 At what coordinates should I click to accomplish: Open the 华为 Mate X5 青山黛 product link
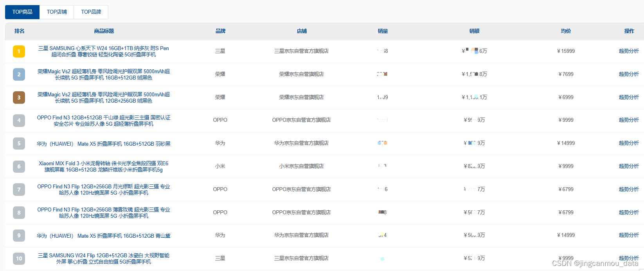(x=104, y=236)
